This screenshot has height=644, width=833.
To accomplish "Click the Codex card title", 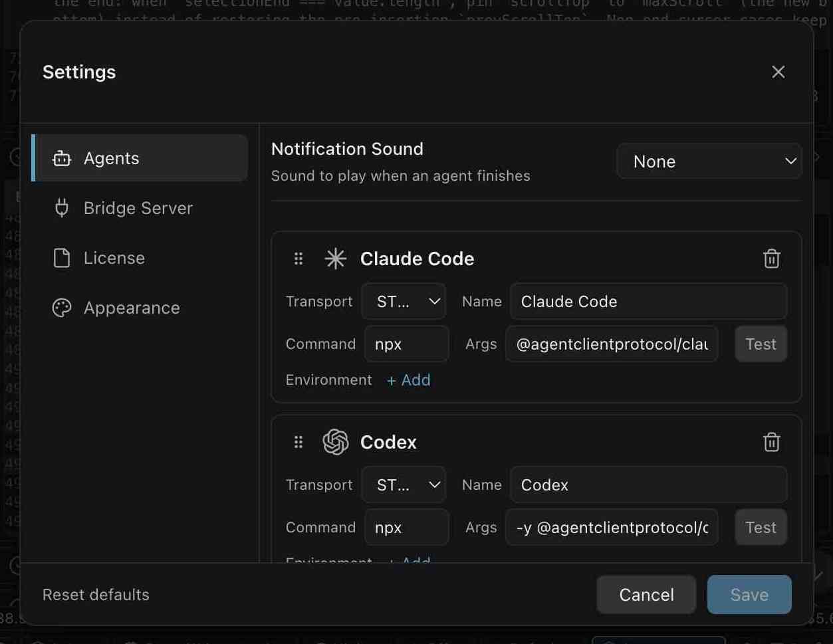I will pyautogui.click(x=388, y=442).
